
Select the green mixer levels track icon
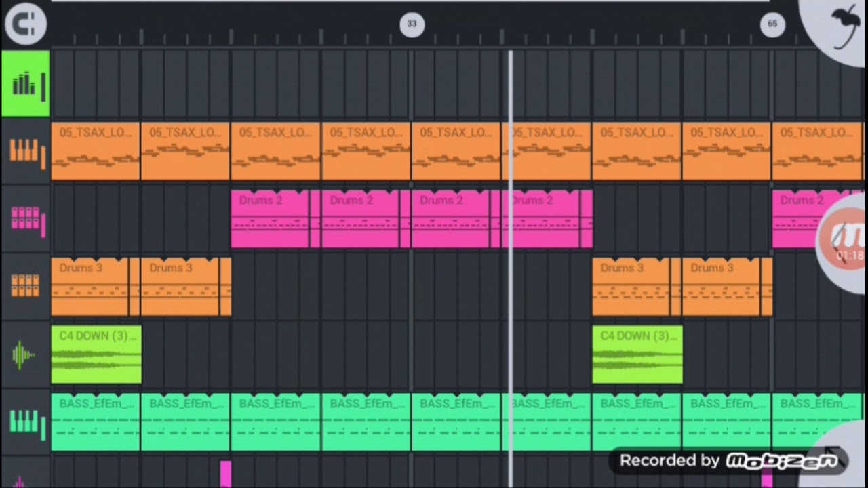[x=25, y=83]
